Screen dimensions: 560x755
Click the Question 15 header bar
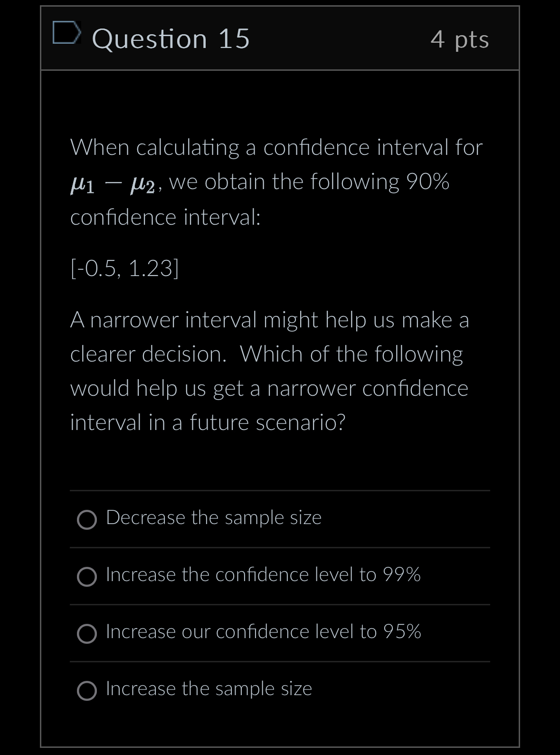[280, 38]
